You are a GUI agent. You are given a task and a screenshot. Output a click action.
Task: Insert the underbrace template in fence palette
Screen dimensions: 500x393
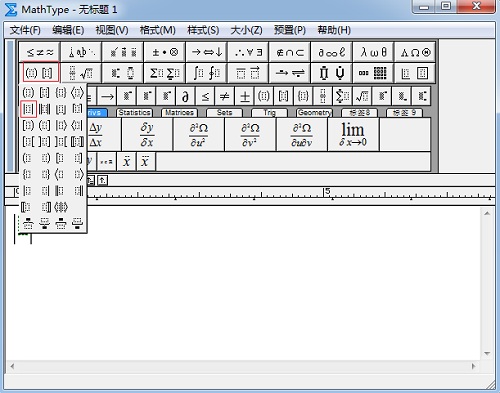(45, 224)
